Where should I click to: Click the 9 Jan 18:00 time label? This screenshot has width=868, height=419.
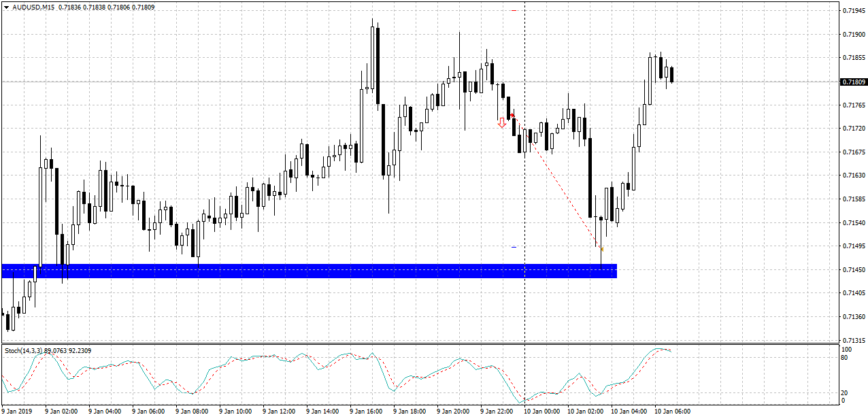[410, 412]
